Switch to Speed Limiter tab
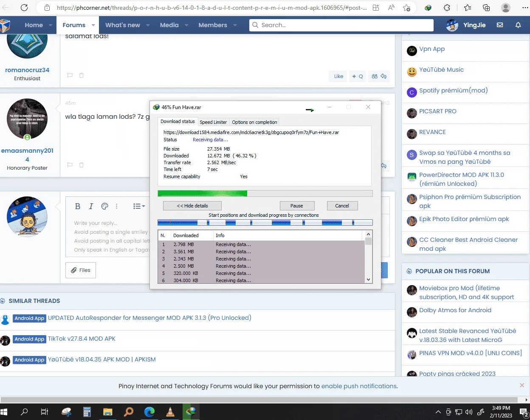Screen dimensions: 530x420 [213, 122]
